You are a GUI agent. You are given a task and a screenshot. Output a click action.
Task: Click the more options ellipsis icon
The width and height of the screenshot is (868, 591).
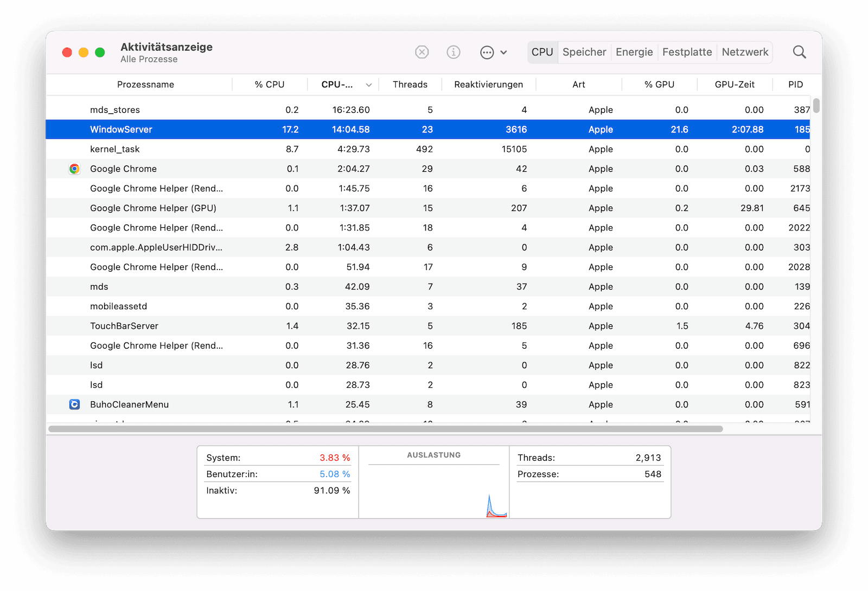click(487, 52)
